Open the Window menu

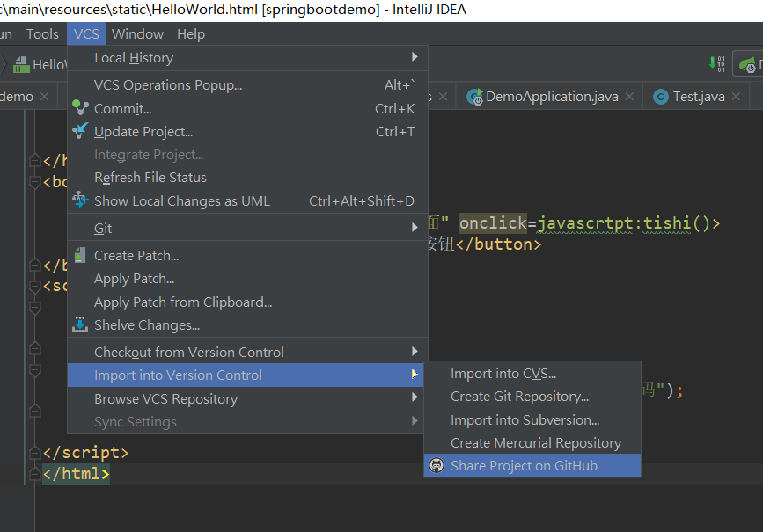pos(137,34)
